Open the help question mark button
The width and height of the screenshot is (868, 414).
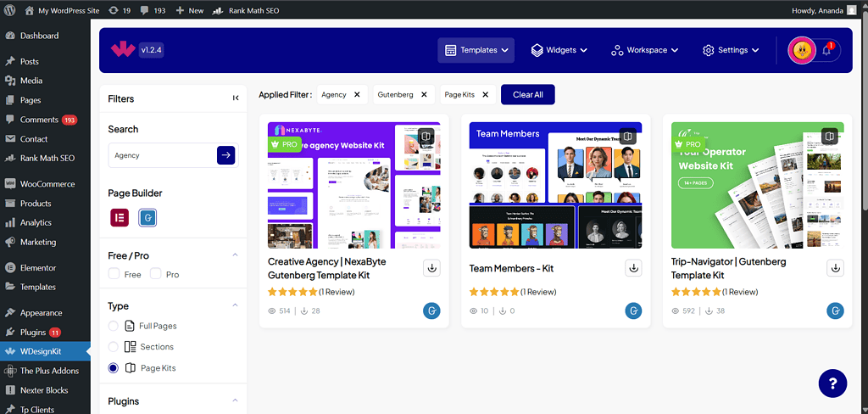coord(832,383)
